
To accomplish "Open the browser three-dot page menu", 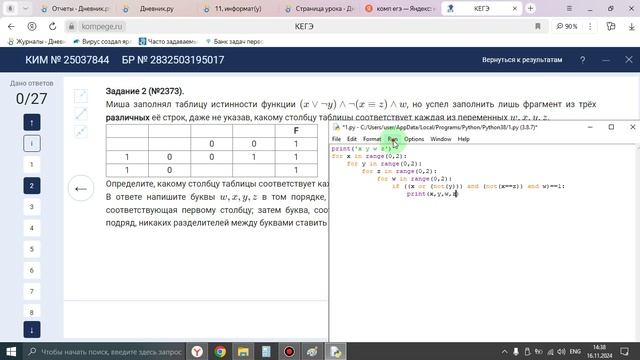I will pos(590,27).
